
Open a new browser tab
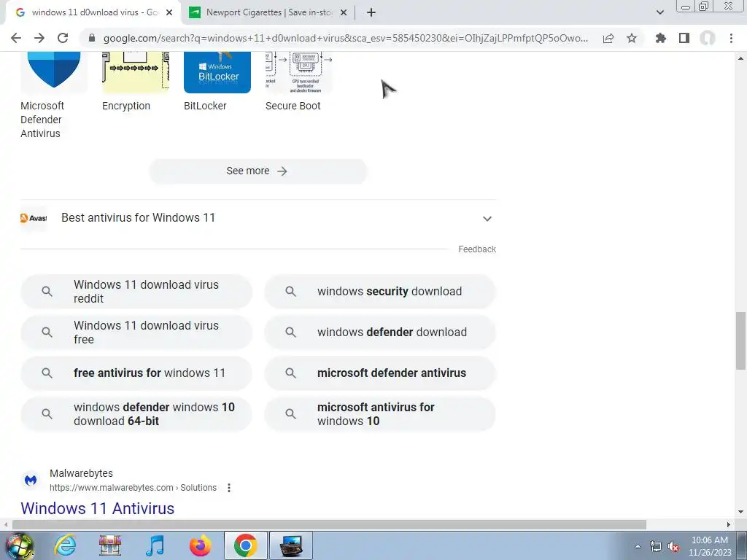(x=371, y=12)
